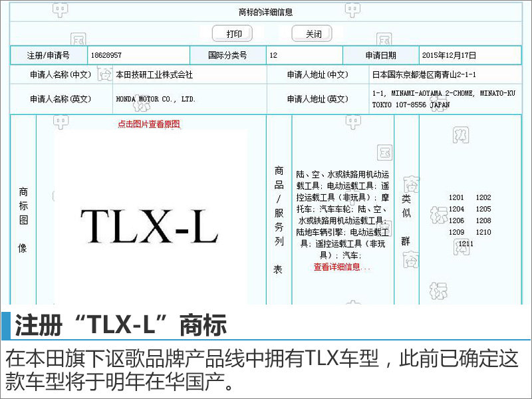The width and height of the screenshot is (532, 399).
Task: Click the 申请人名称(中文) label
Action: [x=61, y=74]
